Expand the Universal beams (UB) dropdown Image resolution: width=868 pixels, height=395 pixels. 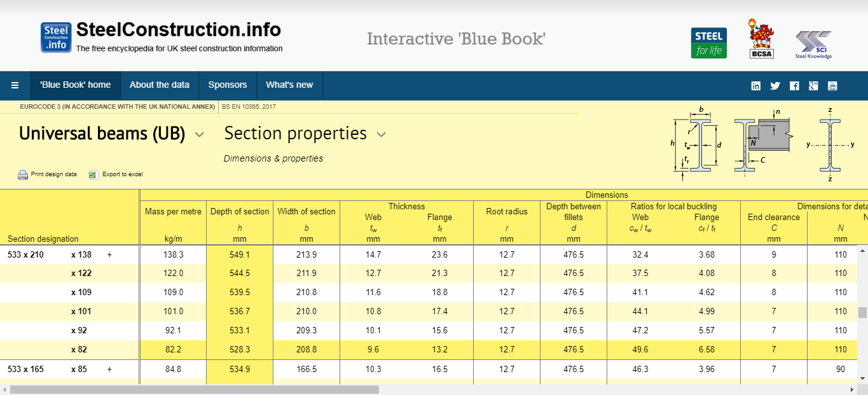(x=199, y=134)
